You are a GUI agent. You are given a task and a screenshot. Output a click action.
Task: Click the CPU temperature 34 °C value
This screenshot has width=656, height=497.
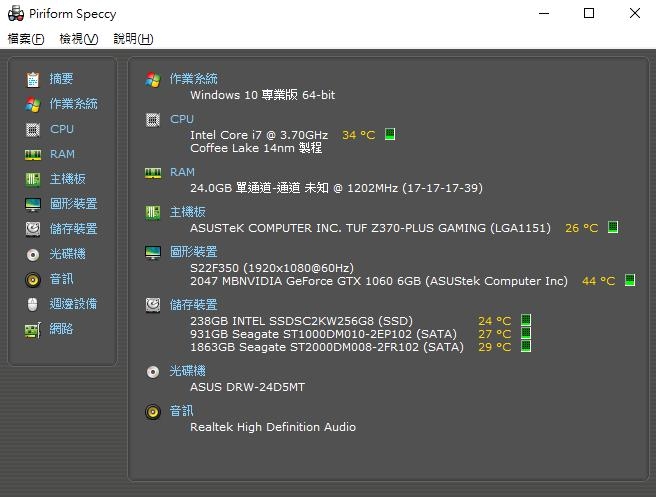[359, 135]
